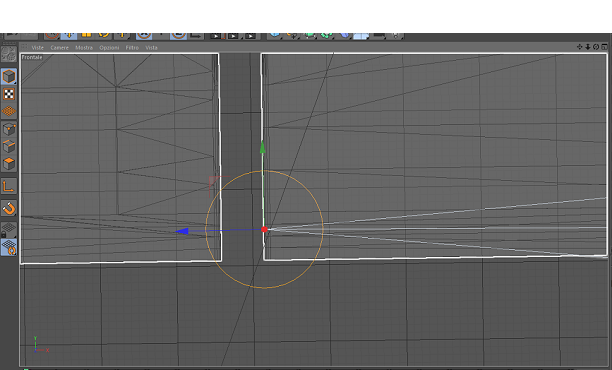Open the Filtro viewport menu
Image resolution: width=612 pixels, height=370 pixels.
[132, 48]
